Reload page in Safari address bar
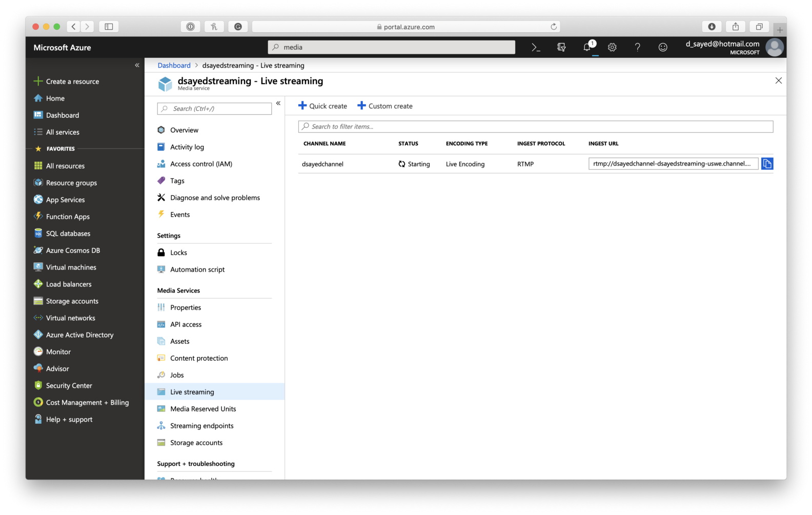812x515 pixels. coord(554,27)
